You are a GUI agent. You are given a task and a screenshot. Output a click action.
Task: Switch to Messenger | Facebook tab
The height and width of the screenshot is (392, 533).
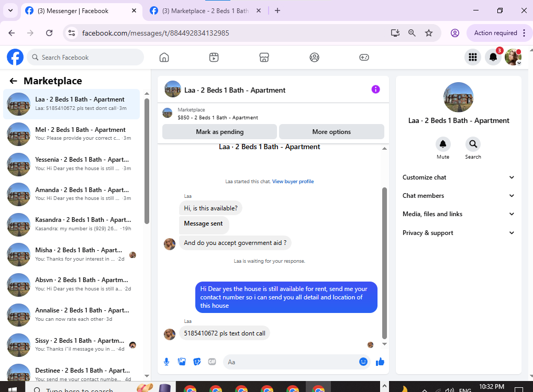click(x=82, y=11)
